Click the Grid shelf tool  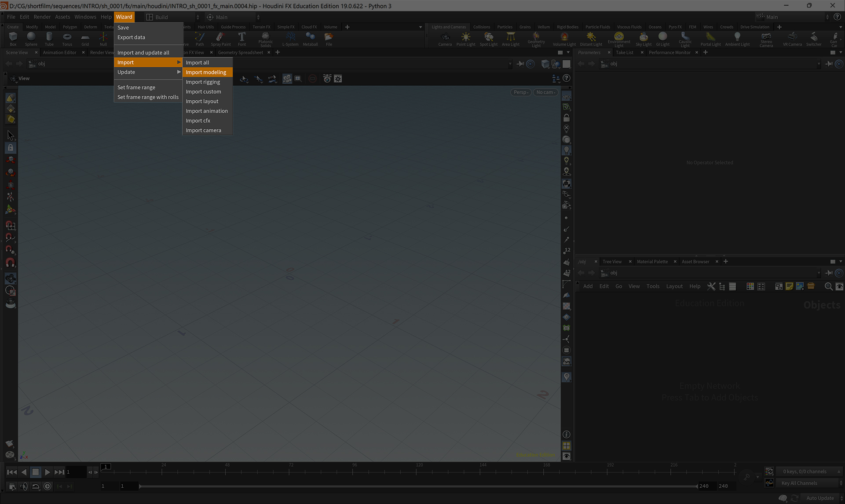point(85,39)
